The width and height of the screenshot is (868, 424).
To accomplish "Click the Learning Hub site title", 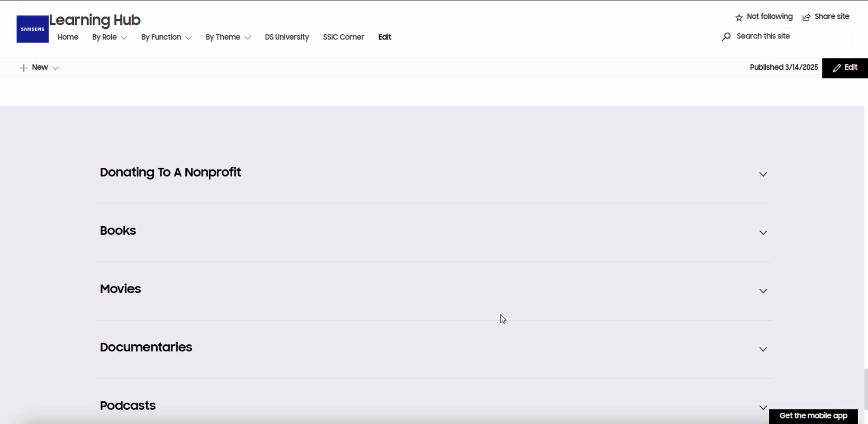I will pos(95,20).
